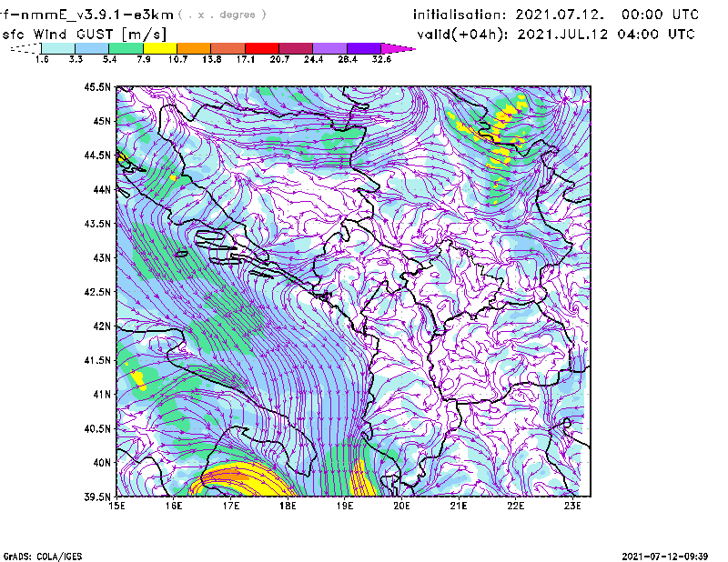
Task: Click the '17E' longitude label
Action: (x=231, y=506)
